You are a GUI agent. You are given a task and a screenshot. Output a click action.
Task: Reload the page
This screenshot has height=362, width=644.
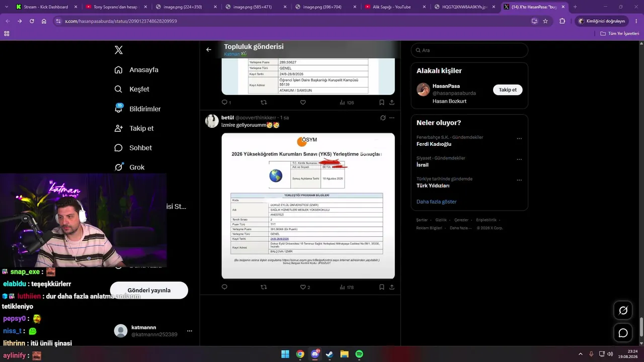[x=32, y=21]
